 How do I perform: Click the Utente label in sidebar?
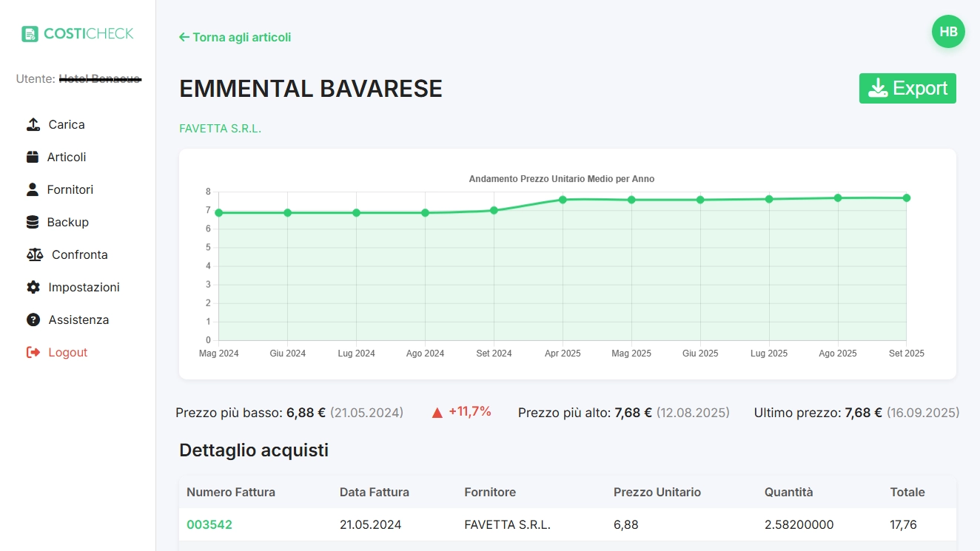[x=36, y=78]
